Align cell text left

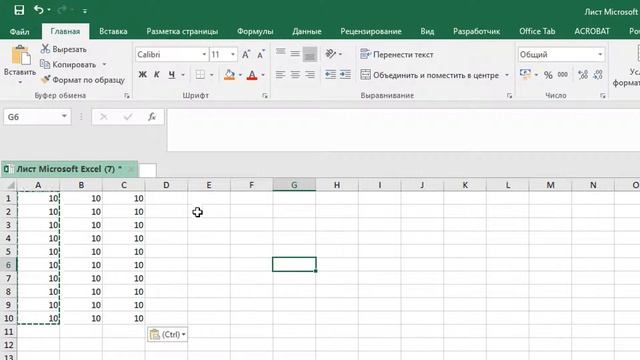[280, 75]
